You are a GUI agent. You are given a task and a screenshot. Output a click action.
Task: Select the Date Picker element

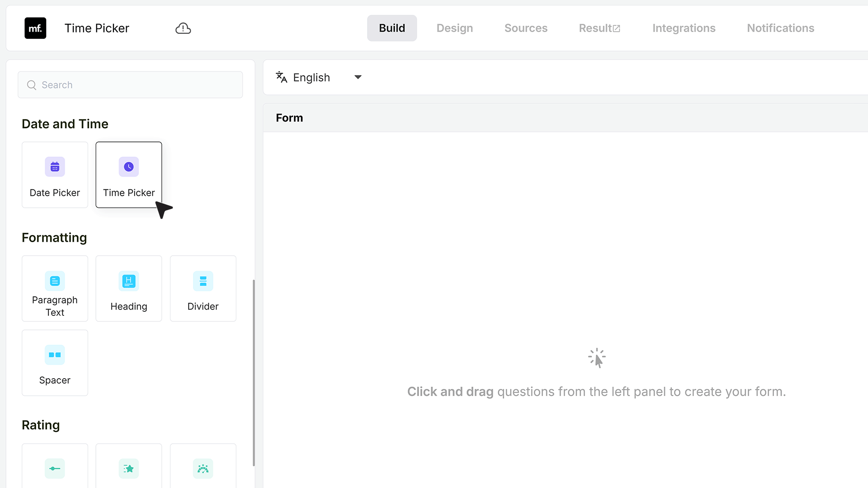[55, 175]
